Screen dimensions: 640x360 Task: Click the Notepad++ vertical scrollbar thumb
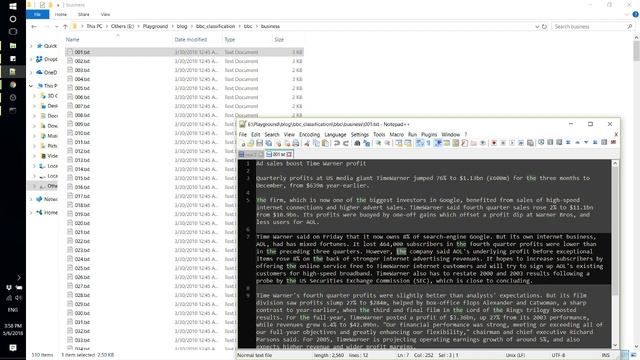(x=615, y=230)
